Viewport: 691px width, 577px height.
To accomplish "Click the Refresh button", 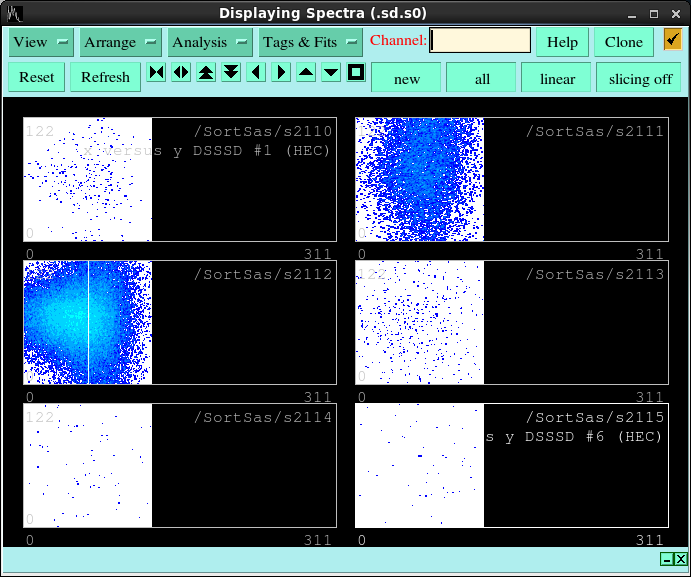I will 105,77.
